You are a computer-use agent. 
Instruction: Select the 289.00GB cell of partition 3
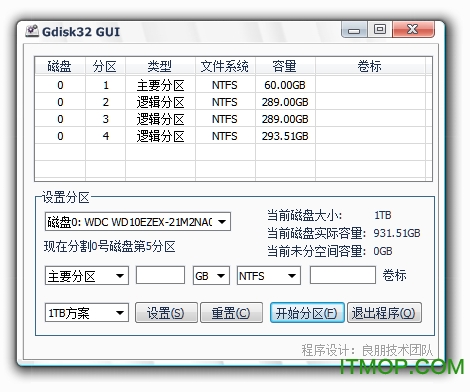[x=285, y=119]
